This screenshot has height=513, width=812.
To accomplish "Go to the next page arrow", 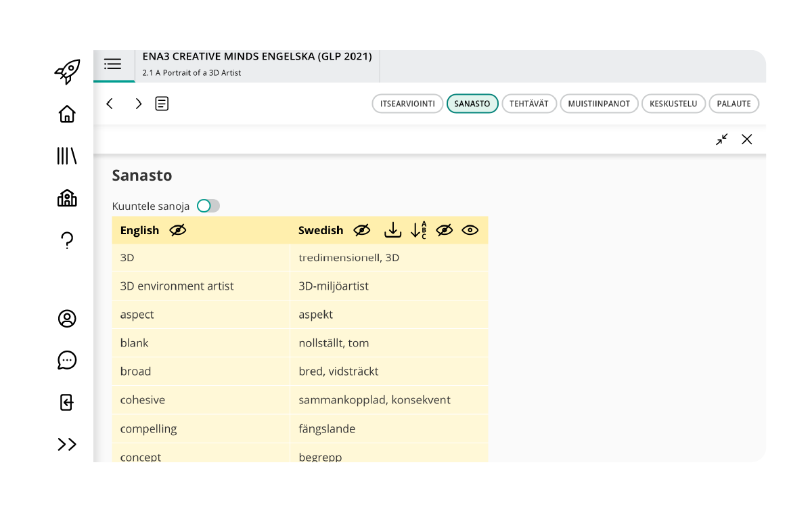I will pos(138,104).
